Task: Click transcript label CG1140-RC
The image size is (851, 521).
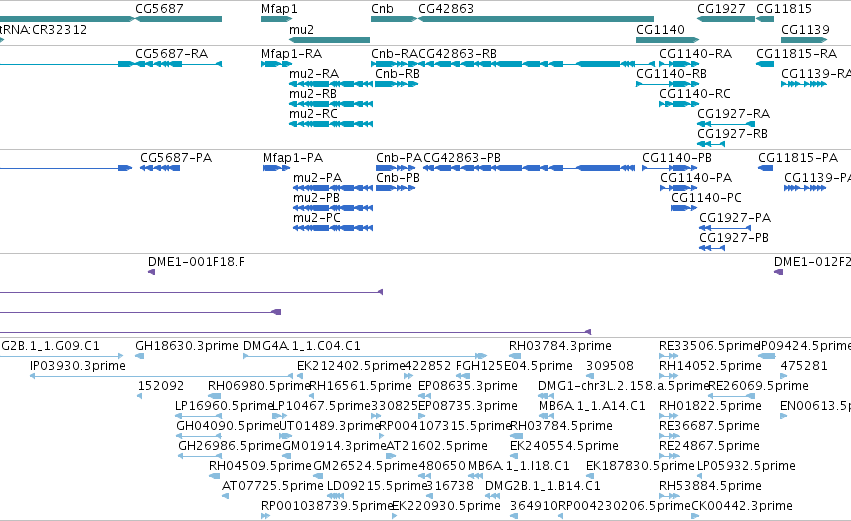Action: point(695,94)
